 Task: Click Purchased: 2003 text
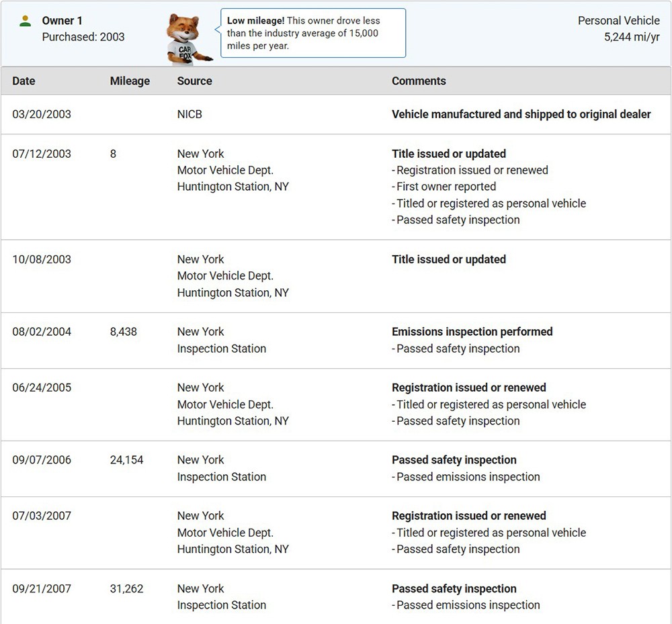[x=83, y=37]
